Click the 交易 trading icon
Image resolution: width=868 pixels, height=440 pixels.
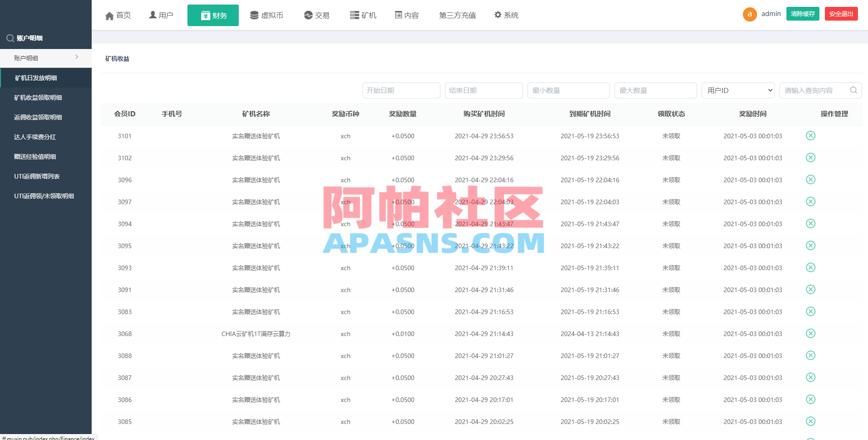307,15
